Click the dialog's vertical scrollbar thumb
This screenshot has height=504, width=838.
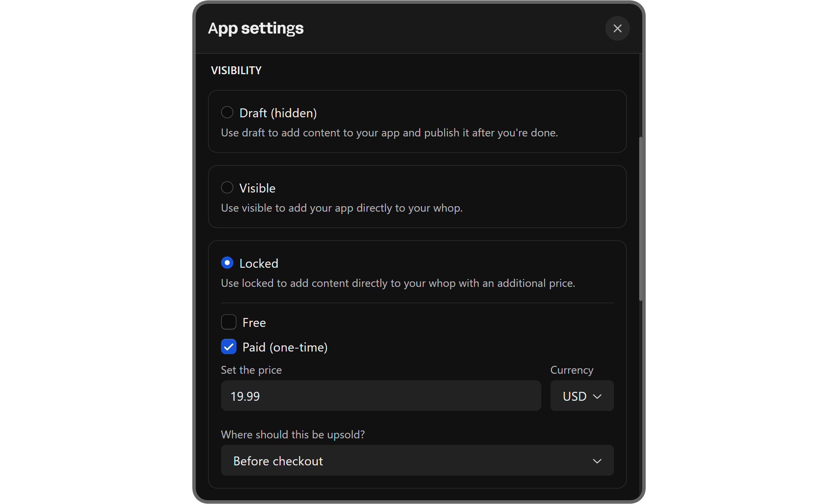pyautogui.click(x=640, y=219)
